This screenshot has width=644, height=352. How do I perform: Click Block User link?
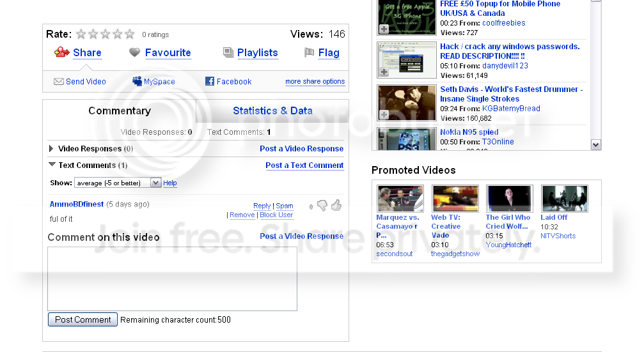pyautogui.click(x=276, y=215)
